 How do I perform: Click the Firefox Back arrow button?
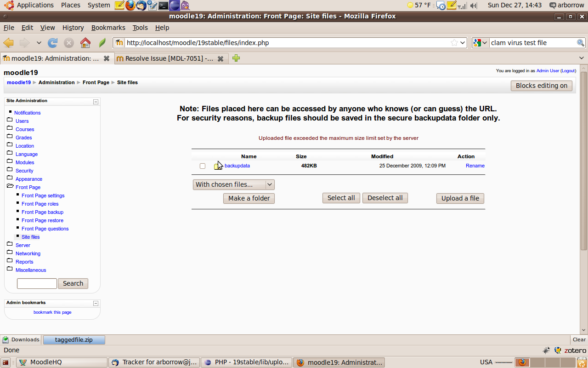[8, 43]
